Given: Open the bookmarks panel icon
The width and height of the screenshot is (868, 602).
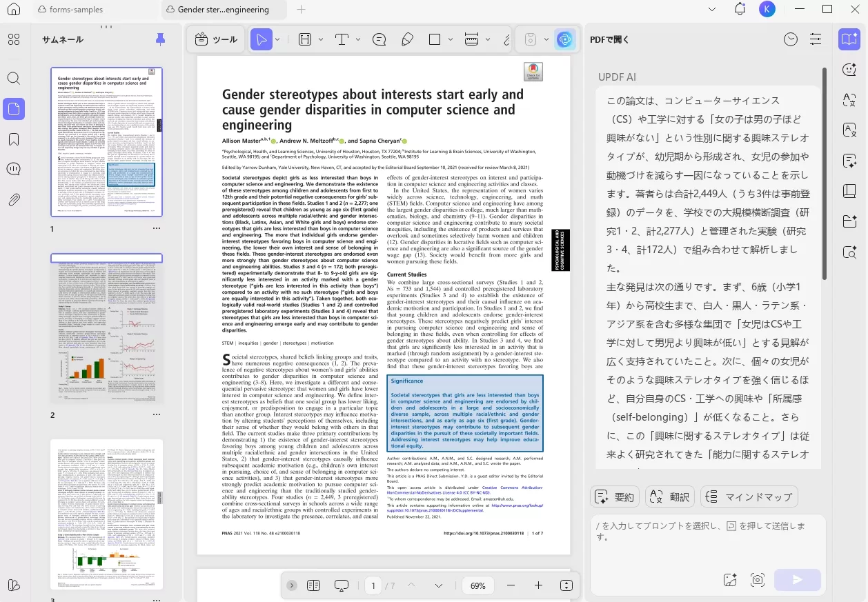Looking at the screenshot, I should pyautogui.click(x=14, y=139).
